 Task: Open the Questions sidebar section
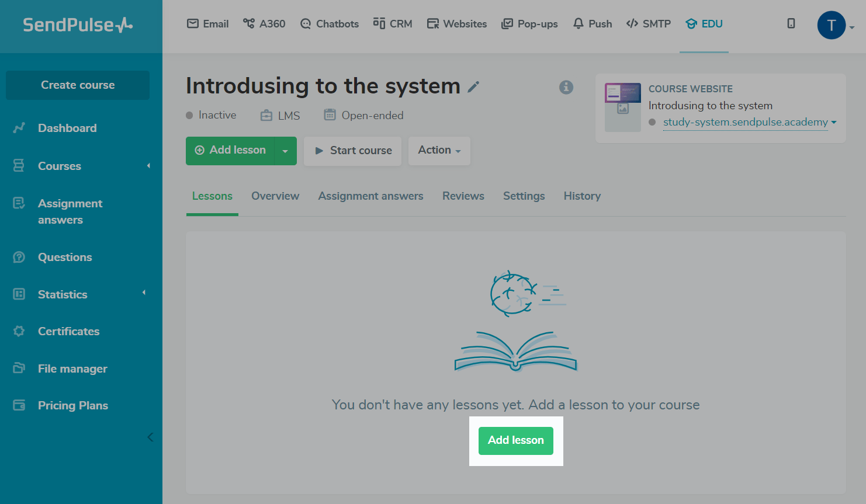64,257
